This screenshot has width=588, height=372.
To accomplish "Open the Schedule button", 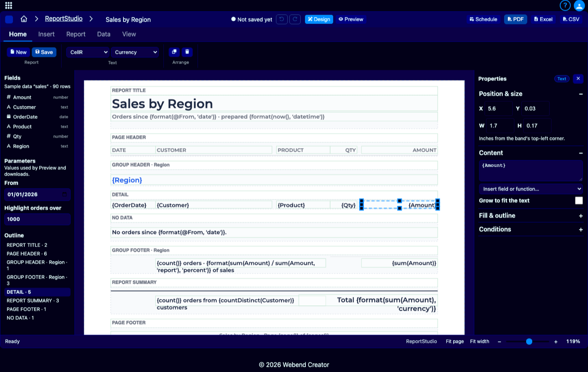I will click(x=483, y=19).
